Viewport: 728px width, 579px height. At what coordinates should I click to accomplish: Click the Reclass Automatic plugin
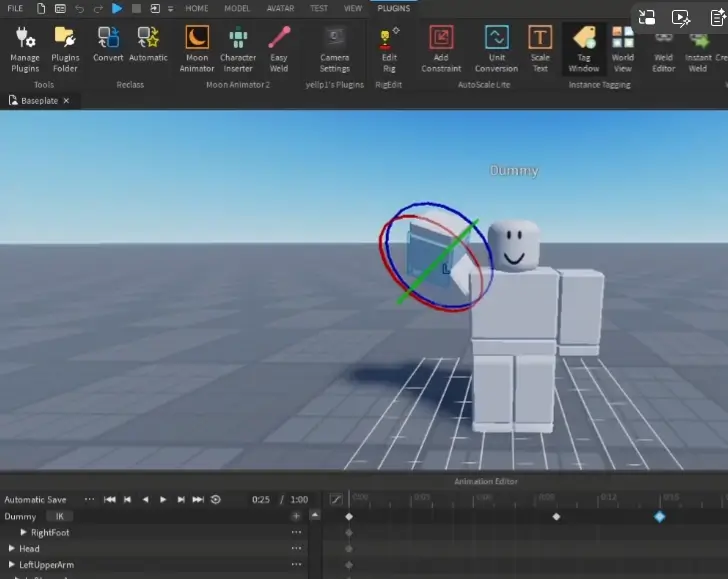148,45
